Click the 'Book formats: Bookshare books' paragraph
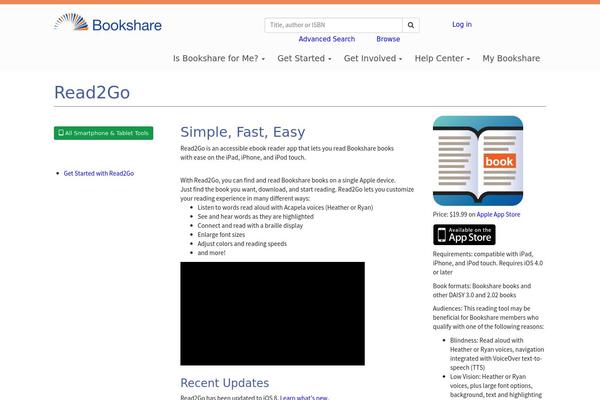 [482, 291]
